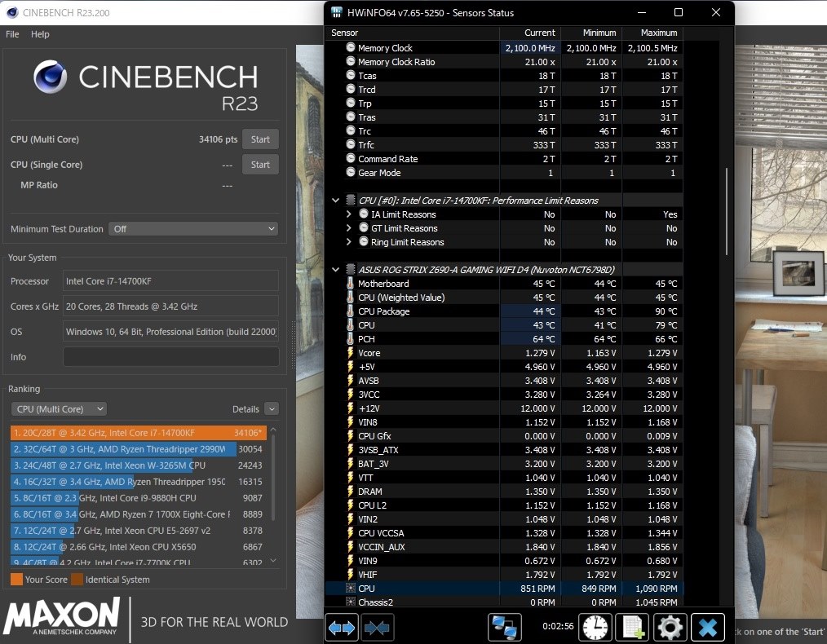This screenshot has width=827, height=644.
Task: Select the AMD Ryzen Threadripper 2990W ranking row
Action: 137,449
